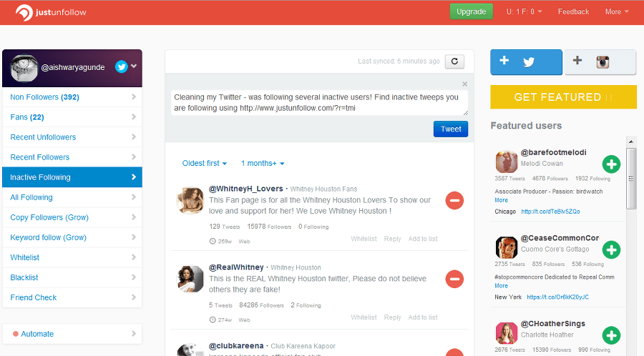Click the arrow on Fans row
Viewport: 644px width, 356px height.
134,117
